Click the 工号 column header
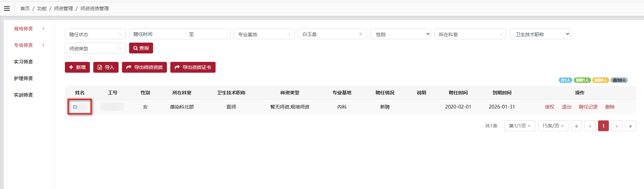Image resolution: width=644 pixels, height=189 pixels. 113,93
